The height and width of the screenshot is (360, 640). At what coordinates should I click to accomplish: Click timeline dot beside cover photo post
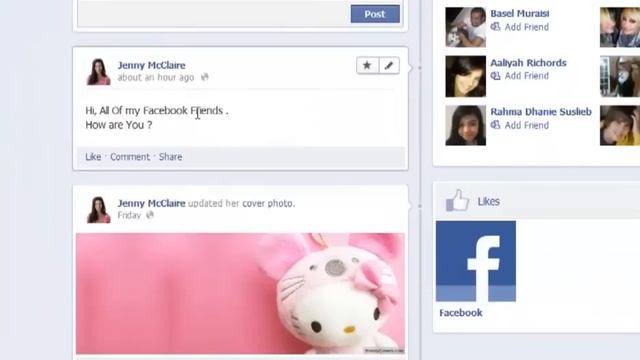420,206
